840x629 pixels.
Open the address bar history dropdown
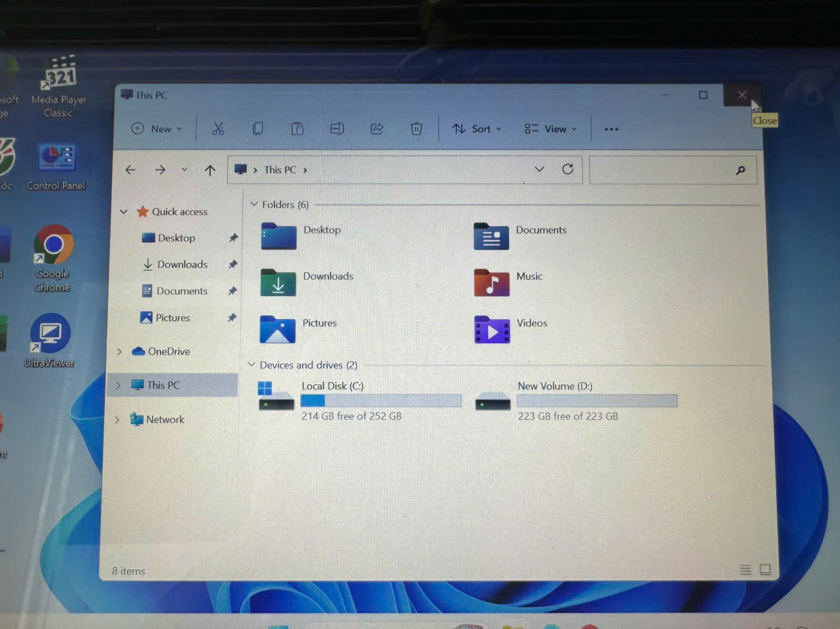coord(539,169)
